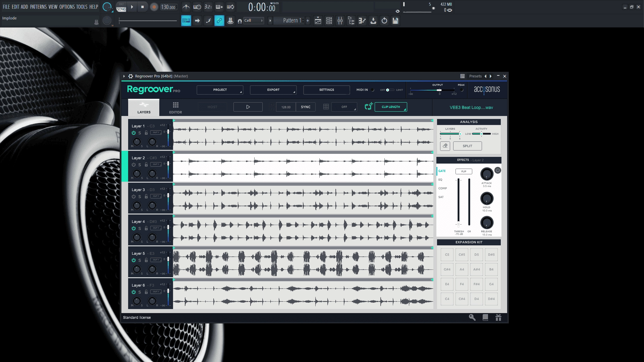Select the EQ effect tab
The image size is (644, 362).
(440, 180)
